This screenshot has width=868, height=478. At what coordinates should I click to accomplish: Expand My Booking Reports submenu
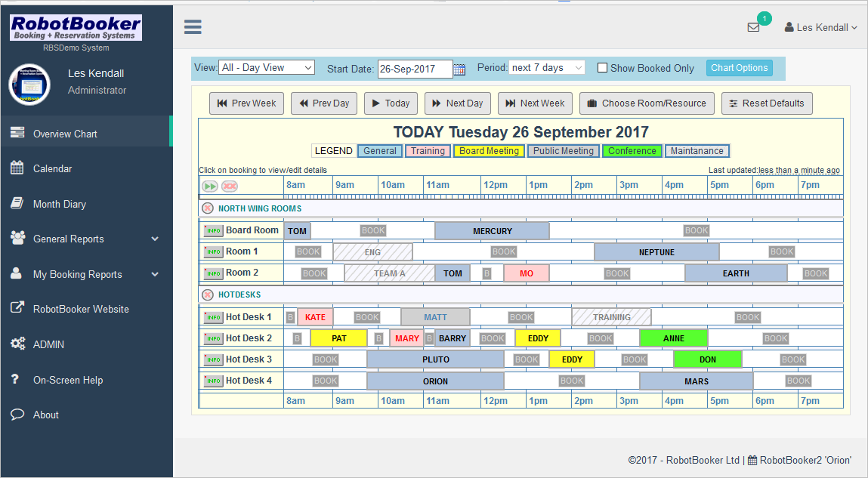point(86,274)
